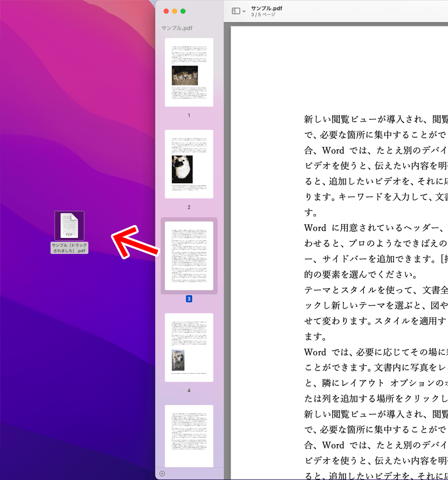
Task: Click the blue page number 3 badge
Action: click(189, 299)
